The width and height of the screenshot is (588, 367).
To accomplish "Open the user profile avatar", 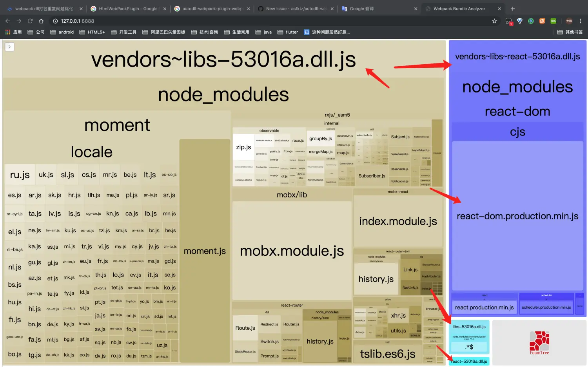I will 569,21.
